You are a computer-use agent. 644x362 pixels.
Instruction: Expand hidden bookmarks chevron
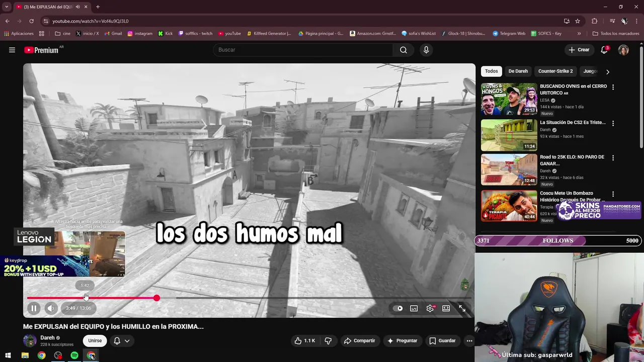click(579, 34)
